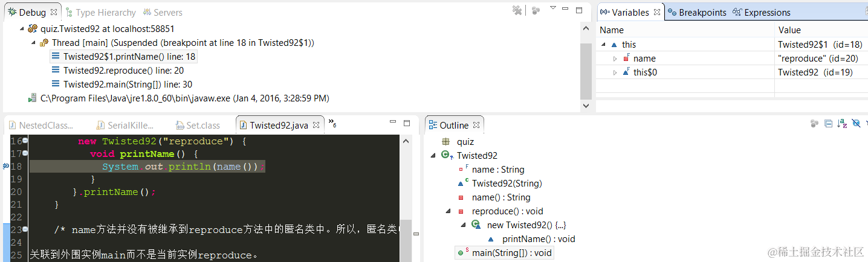Show hidden editor tabs list
868x262 pixels.
point(332,124)
